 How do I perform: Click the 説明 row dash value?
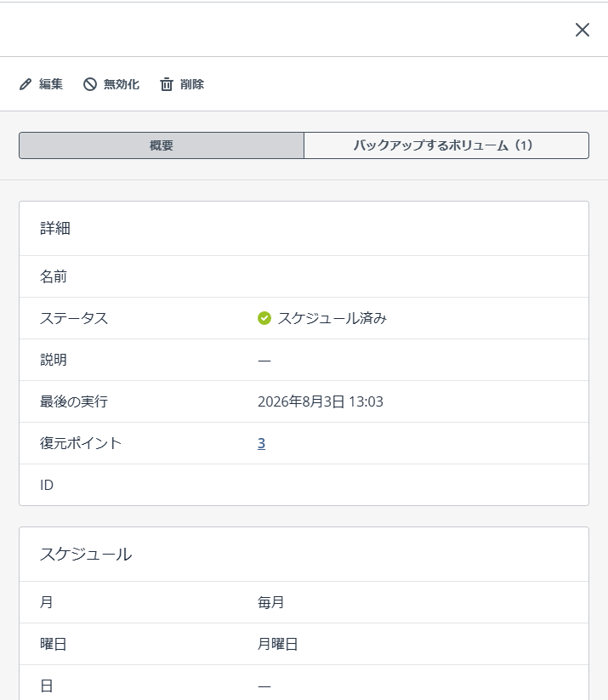pyautogui.click(x=264, y=361)
